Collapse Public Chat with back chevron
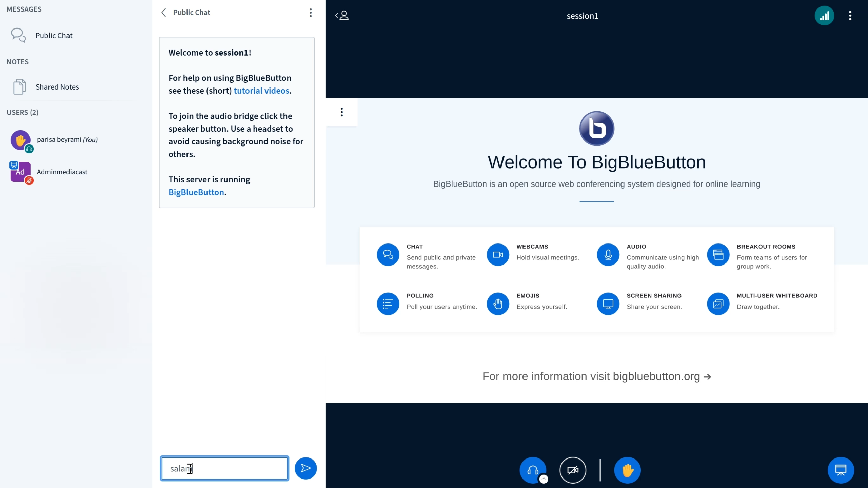Image resolution: width=868 pixels, height=488 pixels. tap(164, 13)
